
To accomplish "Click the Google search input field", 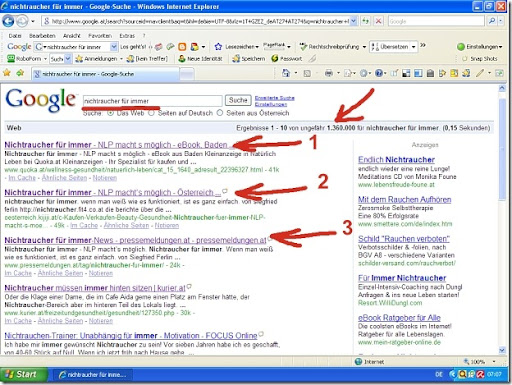I will pyautogui.click(x=152, y=101).
